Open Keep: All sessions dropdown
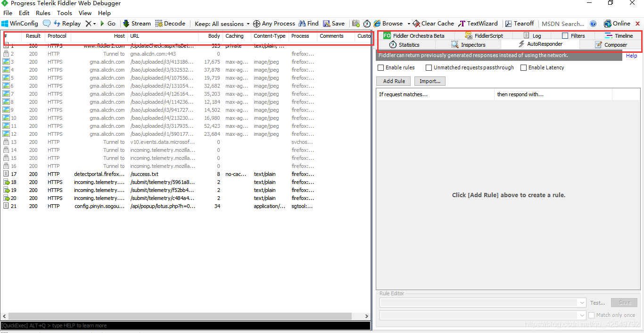 click(222, 24)
